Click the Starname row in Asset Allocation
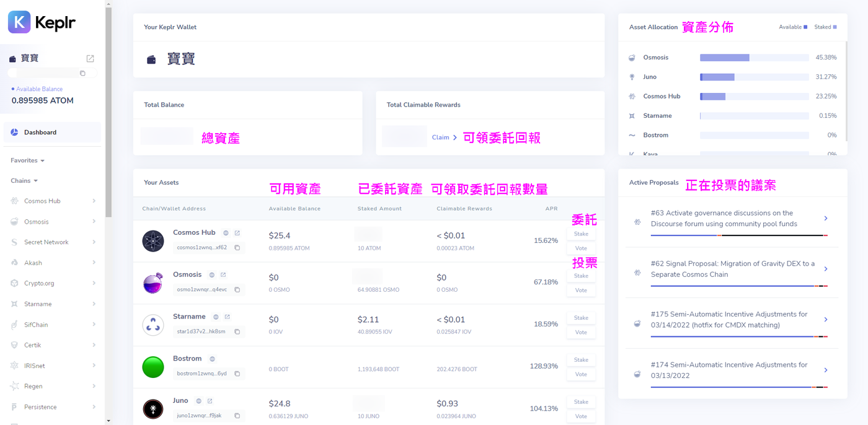868x425 pixels. [732, 116]
